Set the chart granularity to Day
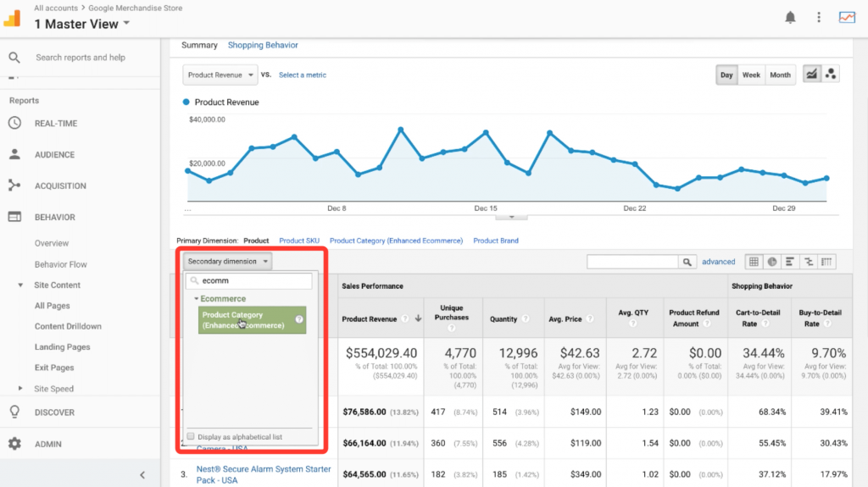This screenshot has width=868, height=487. coord(726,75)
